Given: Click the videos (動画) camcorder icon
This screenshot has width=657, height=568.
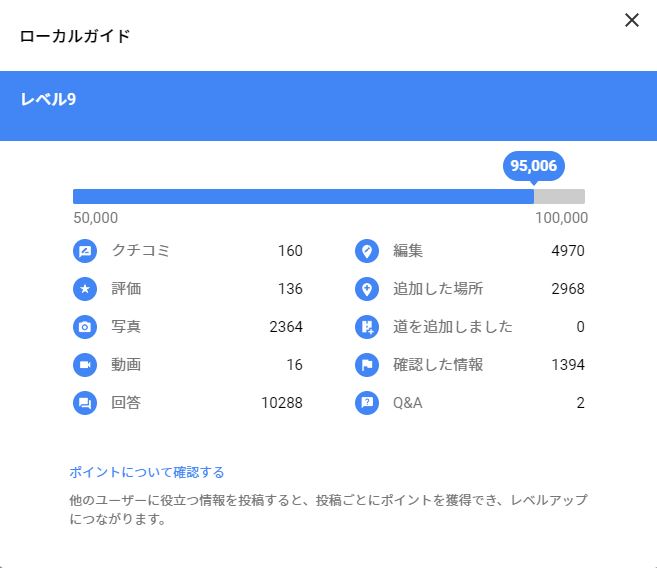Looking at the screenshot, I should point(85,365).
